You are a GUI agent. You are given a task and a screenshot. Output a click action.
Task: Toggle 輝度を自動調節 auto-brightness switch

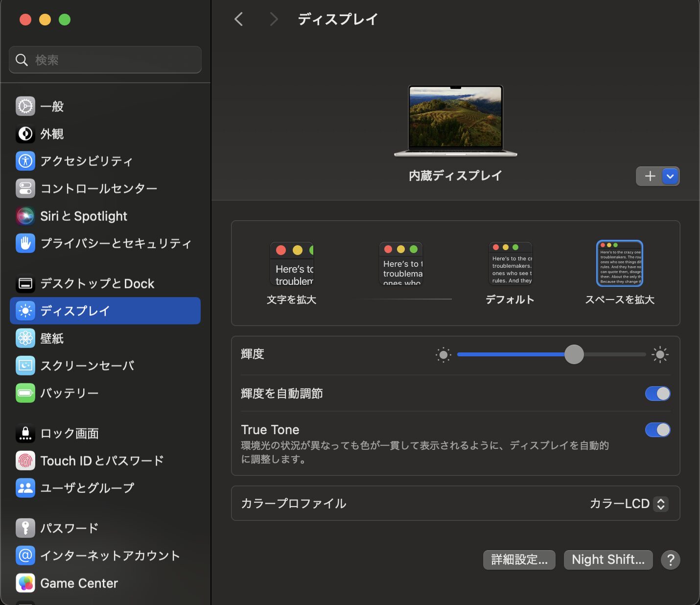[x=657, y=394]
